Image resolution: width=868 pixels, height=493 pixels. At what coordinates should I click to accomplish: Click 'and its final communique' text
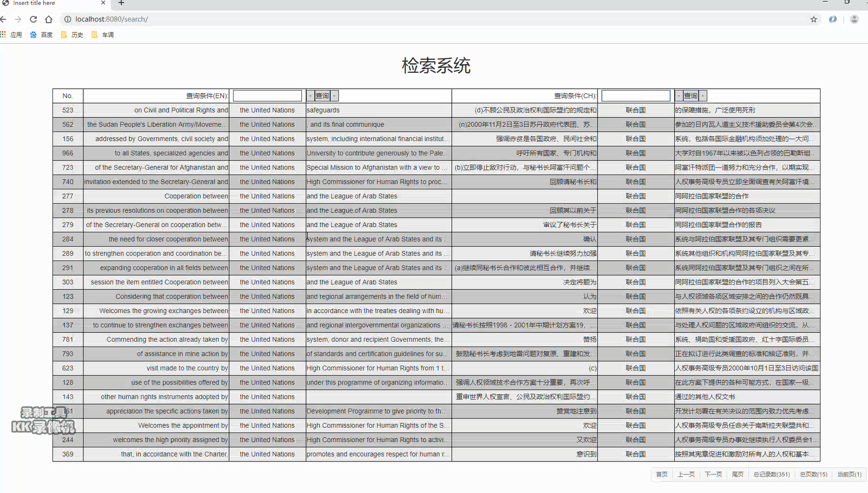coord(346,124)
